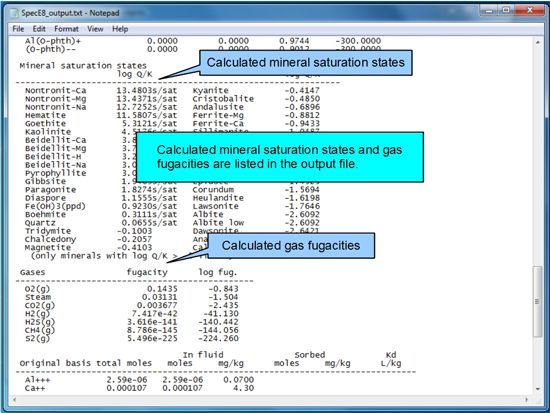Screen dimensions: 550x413
Task: Click the vertical scrollbar up arrow
Action: point(538,42)
